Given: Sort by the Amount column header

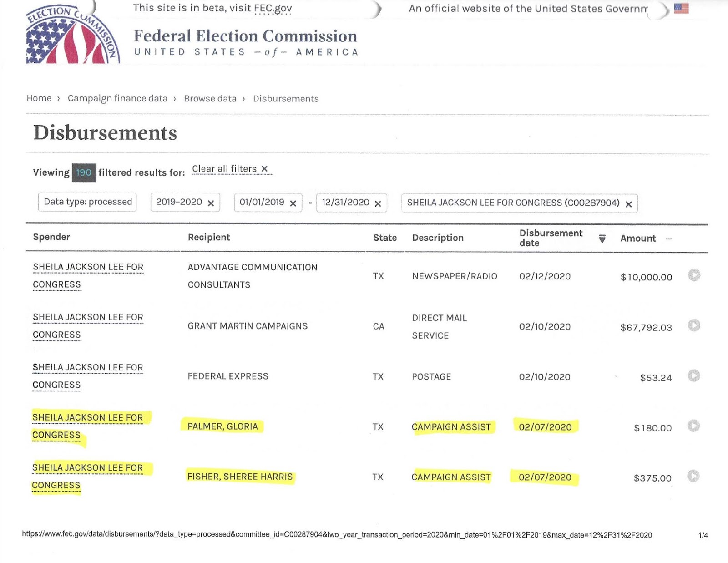Looking at the screenshot, I should [638, 238].
